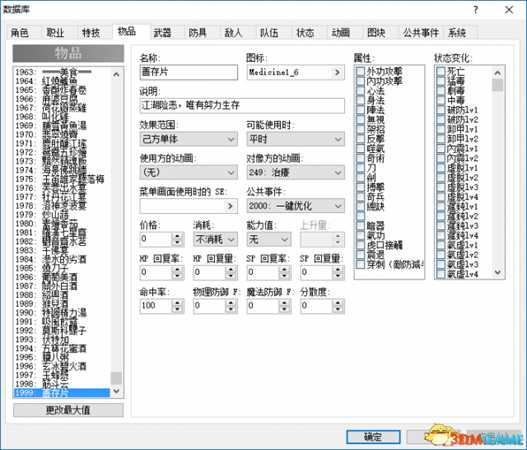Open the 系统 tab
The height and width of the screenshot is (450, 527).
tap(457, 33)
